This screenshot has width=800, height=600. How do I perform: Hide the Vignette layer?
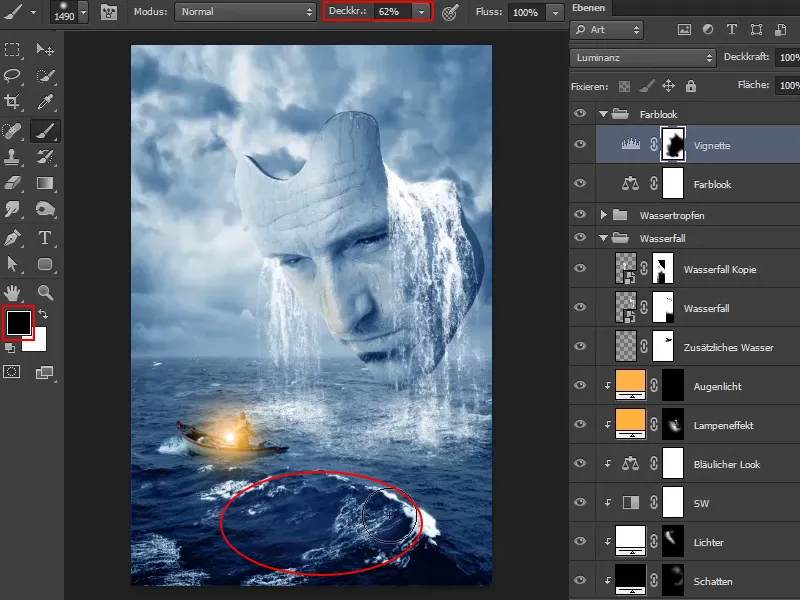tap(580, 144)
